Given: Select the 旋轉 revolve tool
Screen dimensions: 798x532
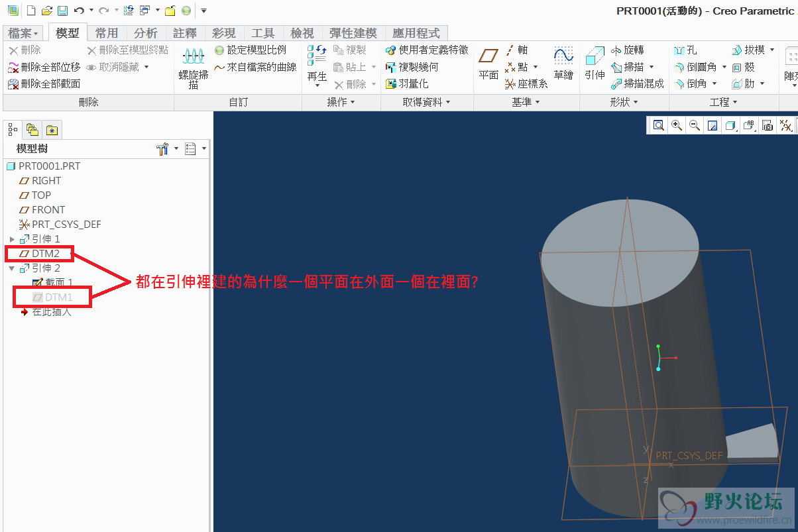Looking at the screenshot, I should point(627,50).
